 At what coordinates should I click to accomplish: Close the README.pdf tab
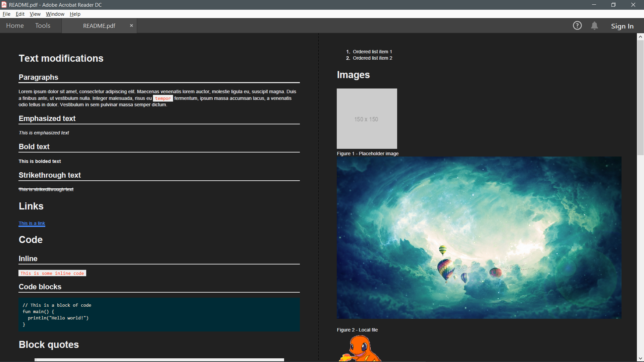tap(131, 25)
